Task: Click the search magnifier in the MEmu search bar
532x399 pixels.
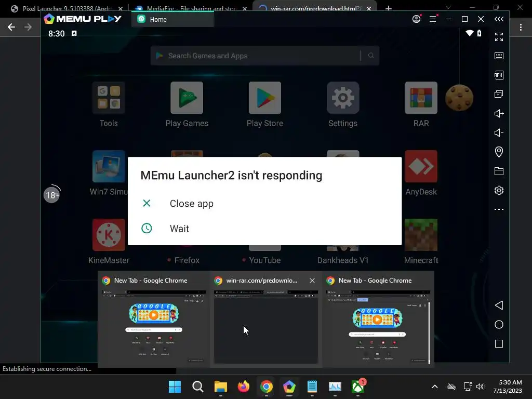Action: click(371, 56)
